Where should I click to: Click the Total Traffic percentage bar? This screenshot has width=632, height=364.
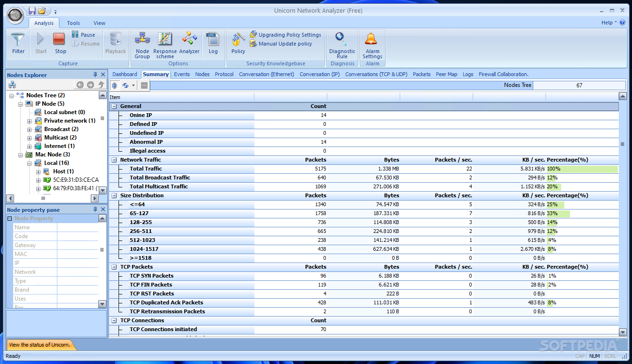click(582, 169)
